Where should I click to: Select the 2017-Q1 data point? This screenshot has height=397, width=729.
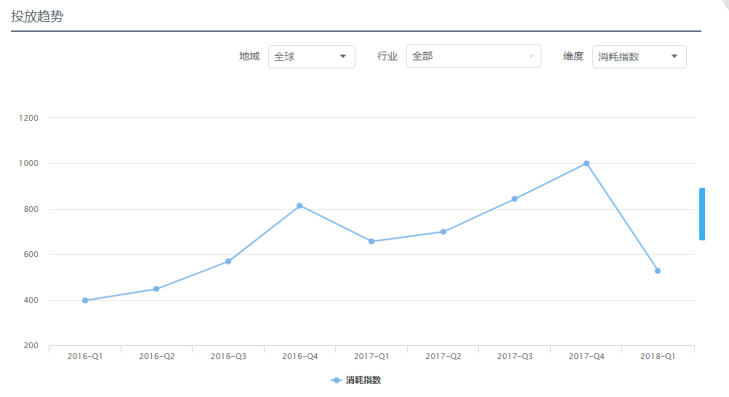371,242
